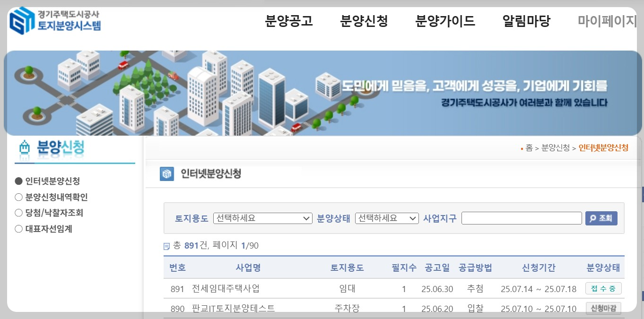The height and width of the screenshot is (319, 644).
Task: Click the 필지수 column header
Action: pos(404,268)
